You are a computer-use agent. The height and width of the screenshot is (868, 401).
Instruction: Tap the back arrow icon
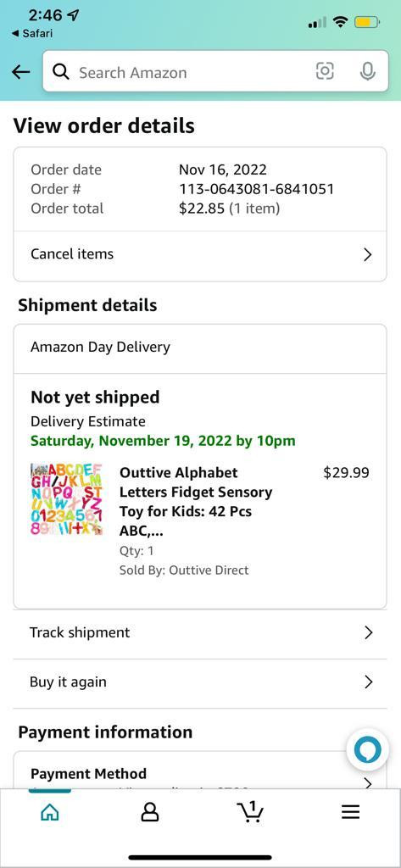(x=20, y=72)
